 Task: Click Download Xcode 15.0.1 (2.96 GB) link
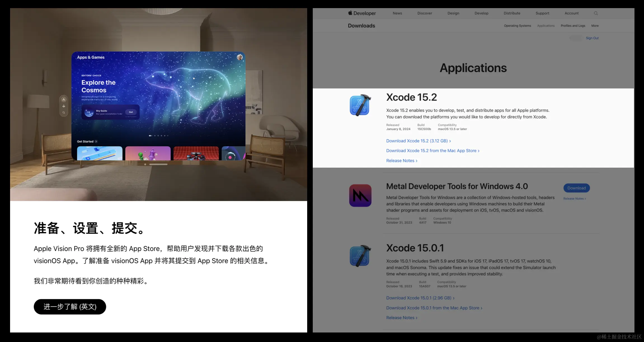(420, 298)
